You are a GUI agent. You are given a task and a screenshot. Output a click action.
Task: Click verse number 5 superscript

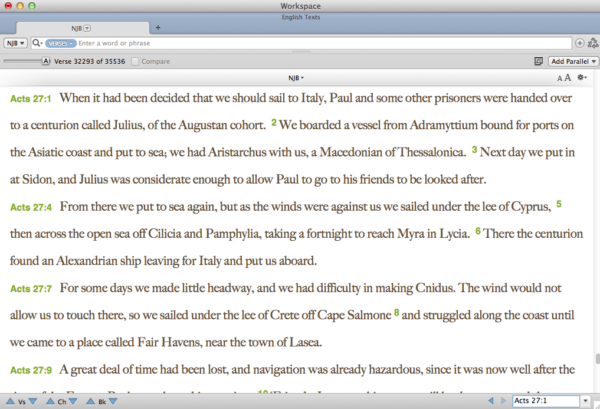[x=559, y=204]
